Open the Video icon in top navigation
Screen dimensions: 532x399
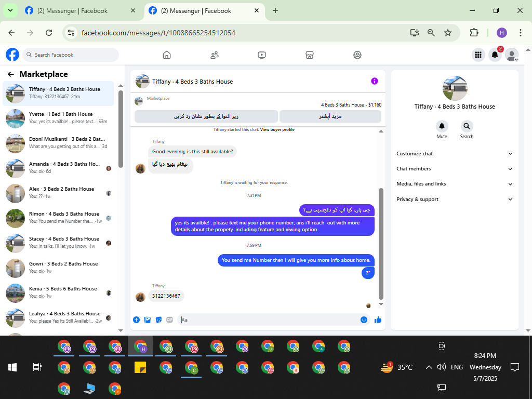click(262, 55)
